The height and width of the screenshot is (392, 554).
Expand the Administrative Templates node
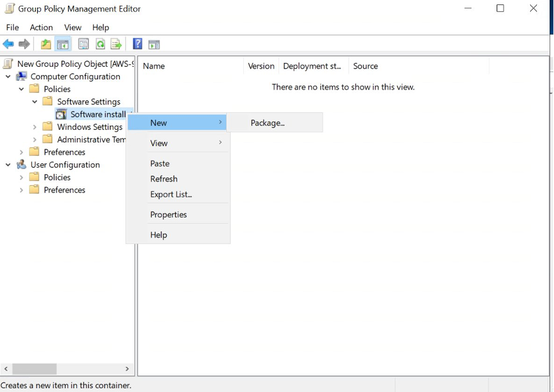tap(35, 139)
